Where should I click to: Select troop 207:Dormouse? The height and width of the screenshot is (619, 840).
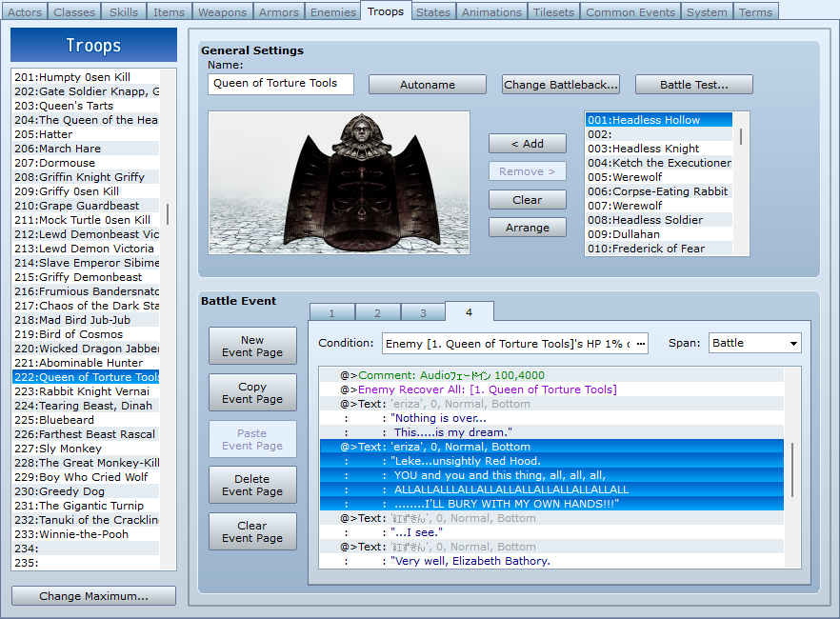[86, 163]
